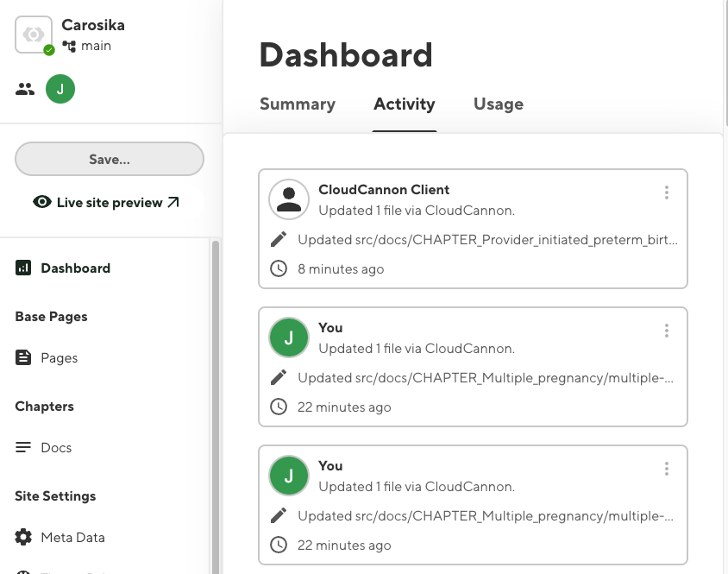Click the team members people icon

point(25,88)
